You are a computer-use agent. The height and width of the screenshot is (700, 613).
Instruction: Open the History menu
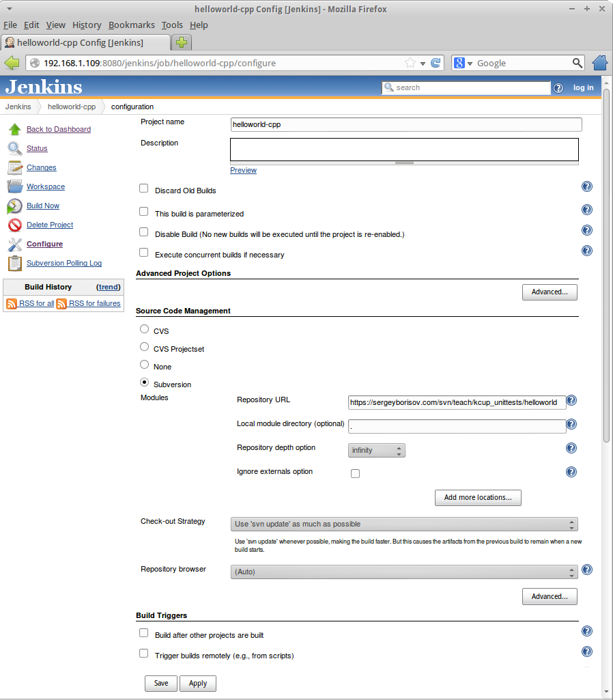tap(87, 25)
